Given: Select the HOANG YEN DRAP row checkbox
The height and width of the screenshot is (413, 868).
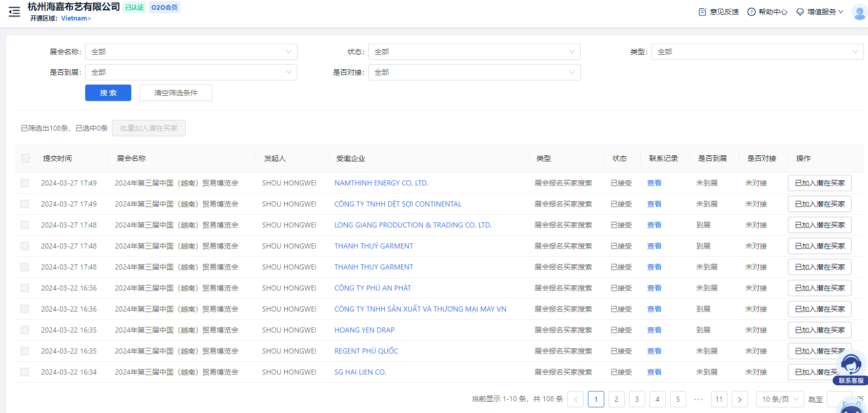Looking at the screenshot, I should click(x=25, y=330).
